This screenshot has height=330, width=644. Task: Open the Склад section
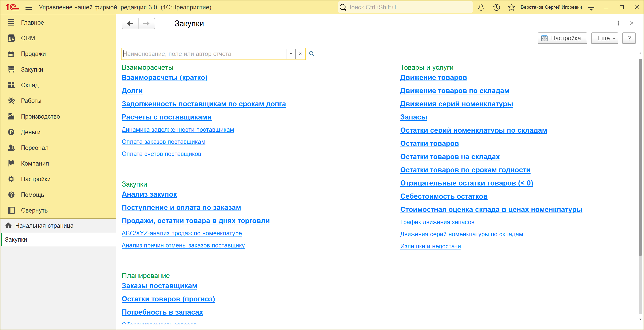coord(30,85)
